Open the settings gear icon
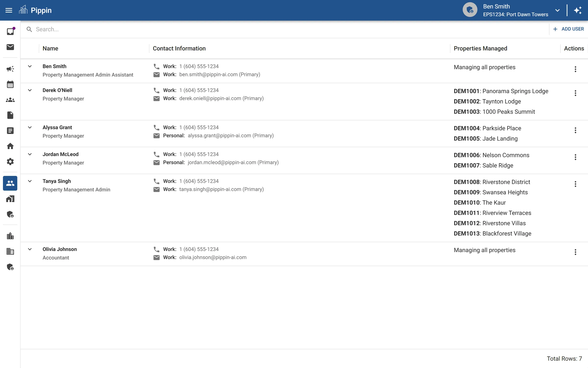Screen dimensions: 588x368 10,161
